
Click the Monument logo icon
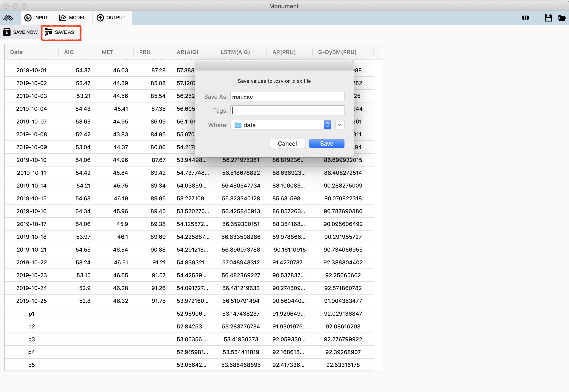click(x=8, y=18)
